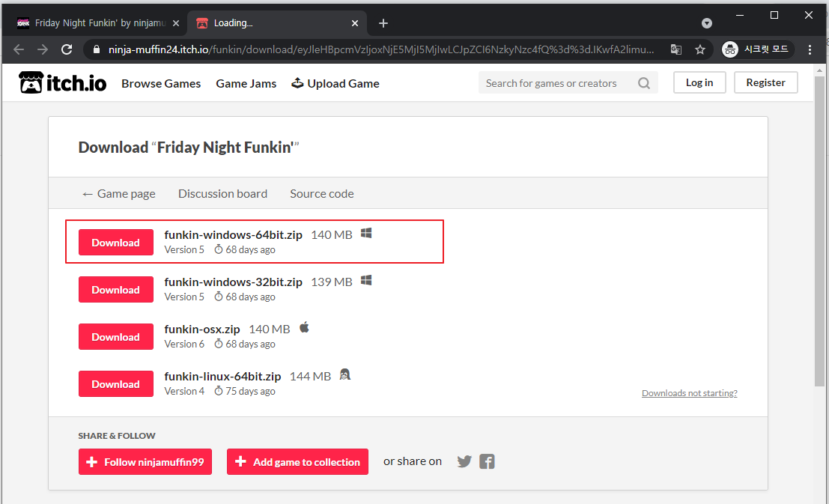Download funkin-osx.zip
The width and height of the screenshot is (829, 504).
coord(116,336)
